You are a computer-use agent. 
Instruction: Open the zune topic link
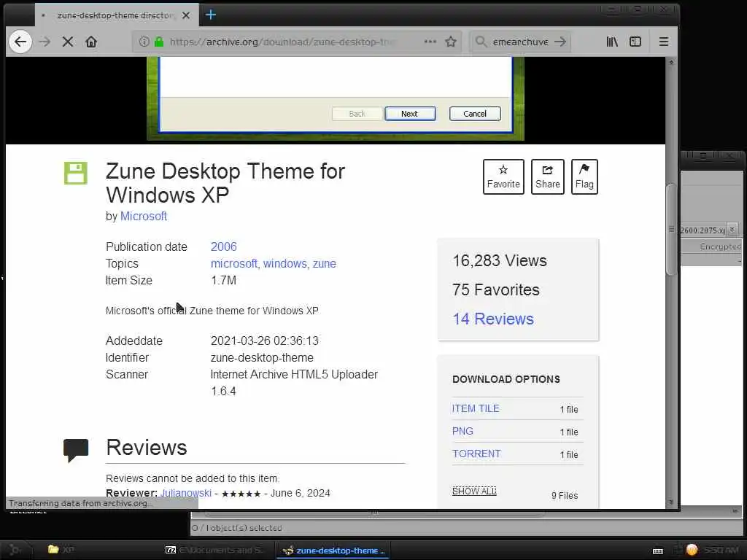[325, 264]
